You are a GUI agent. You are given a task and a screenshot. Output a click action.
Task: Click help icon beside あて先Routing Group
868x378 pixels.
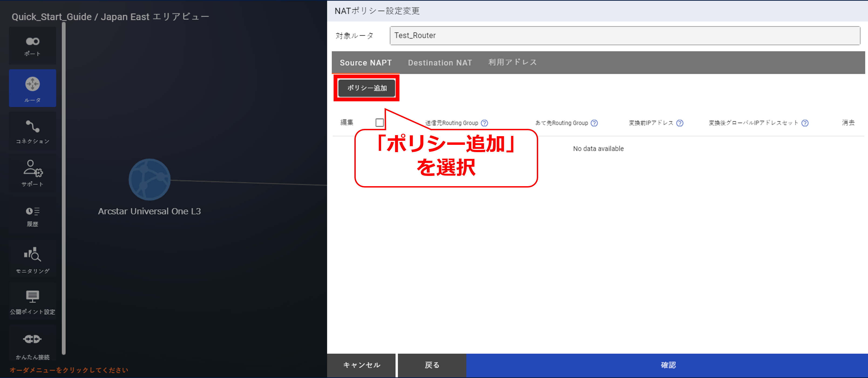point(594,123)
